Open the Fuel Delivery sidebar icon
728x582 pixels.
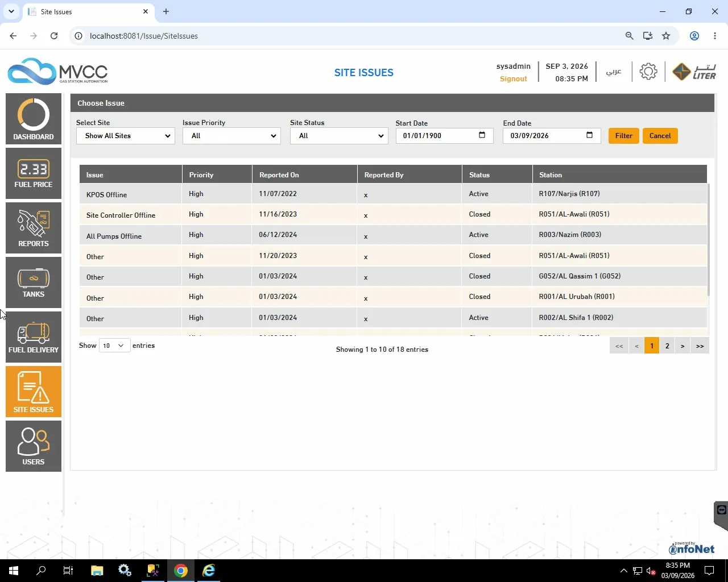pyautogui.click(x=34, y=337)
